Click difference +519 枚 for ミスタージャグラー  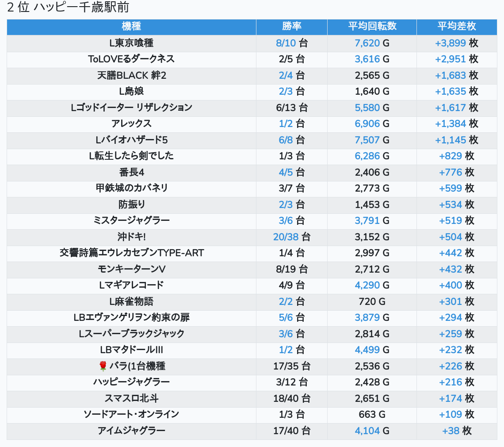(x=456, y=220)
